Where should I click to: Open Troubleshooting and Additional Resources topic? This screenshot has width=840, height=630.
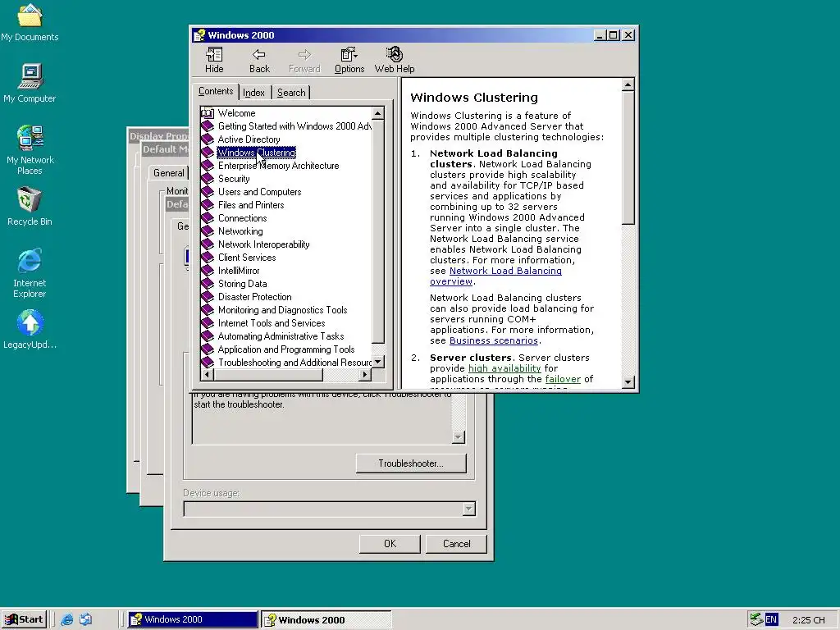pyautogui.click(x=294, y=363)
